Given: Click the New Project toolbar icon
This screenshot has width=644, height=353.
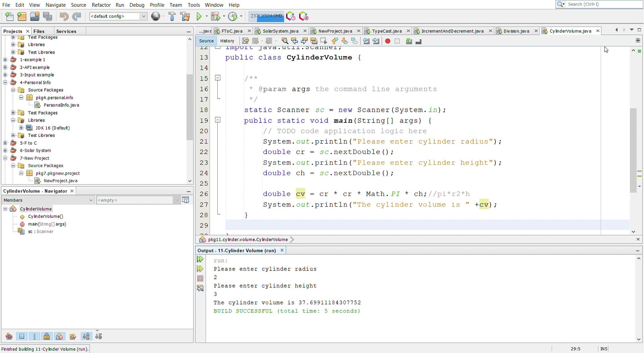Looking at the screenshot, I should coord(22,16).
